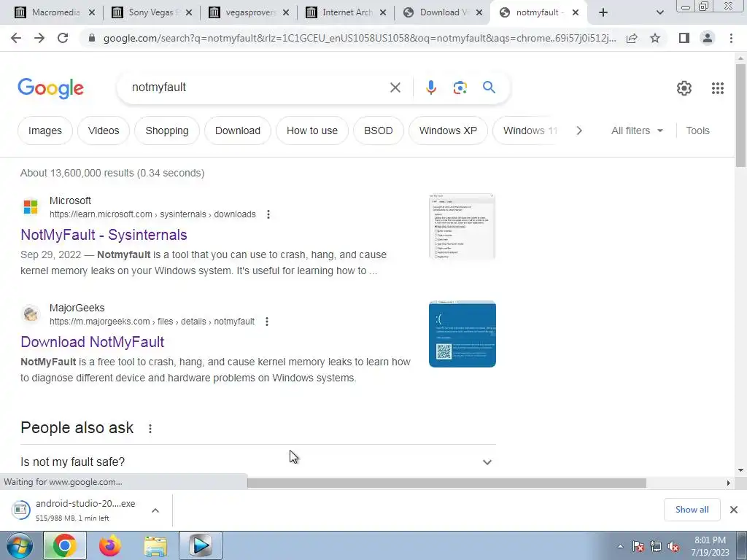
Task: Clear the Google search box
Action: click(395, 87)
